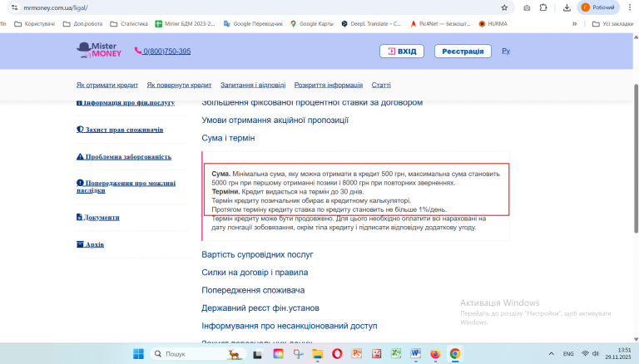Open Excel from the taskbar
The height and width of the screenshot is (364, 639).
point(396,354)
